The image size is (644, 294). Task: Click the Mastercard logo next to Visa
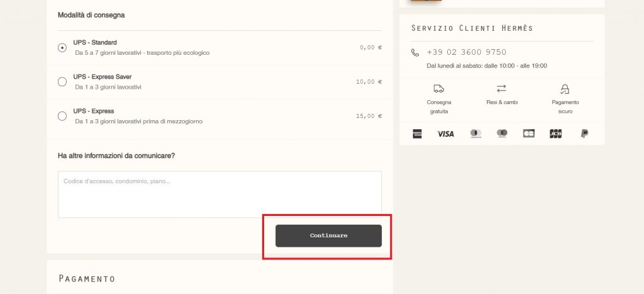[475, 133]
